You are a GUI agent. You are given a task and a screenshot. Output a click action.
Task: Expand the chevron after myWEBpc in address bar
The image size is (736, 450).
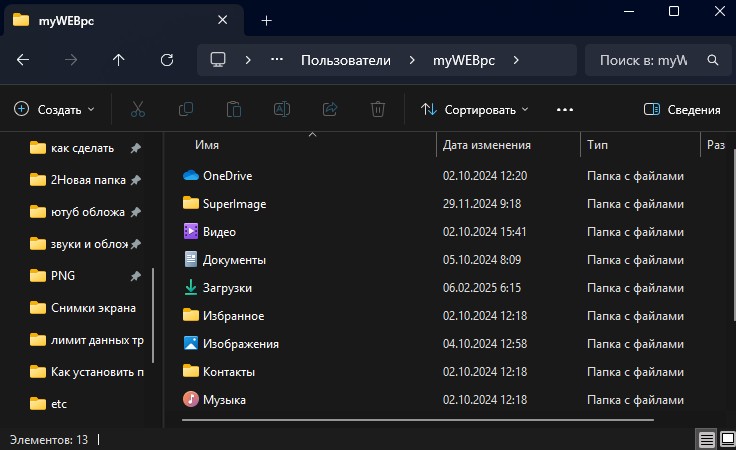(516, 60)
